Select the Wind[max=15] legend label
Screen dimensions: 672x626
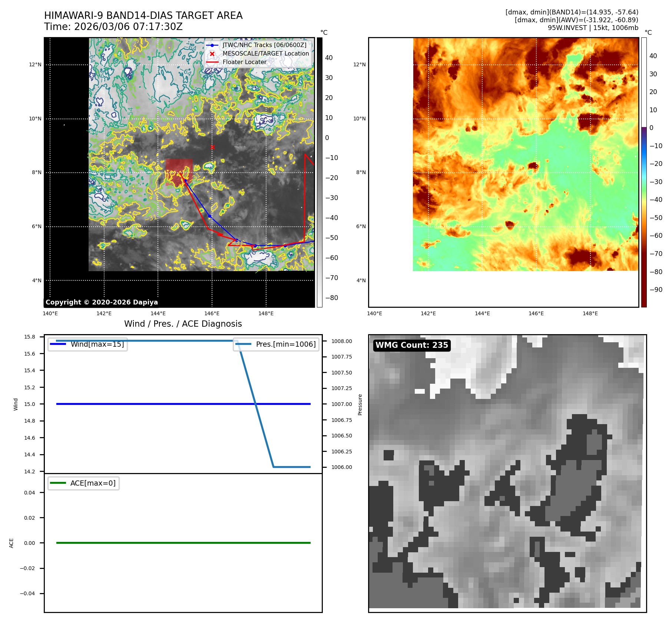[97, 344]
